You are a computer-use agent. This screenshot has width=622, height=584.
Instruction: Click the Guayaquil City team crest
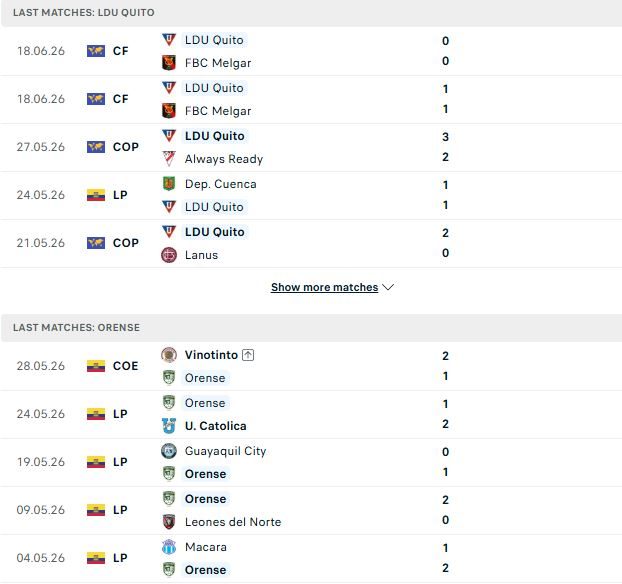tap(169, 451)
